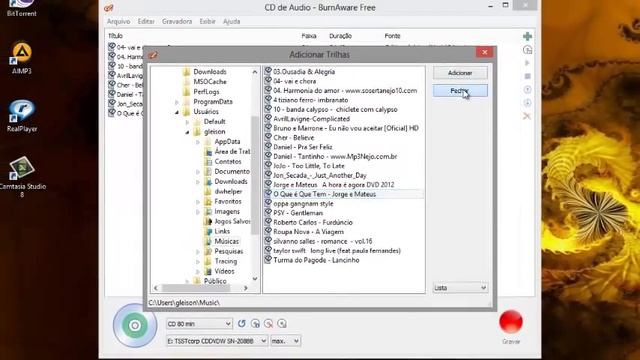640x360 pixels.
Task: Click the stop playback square icon
Action: coord(527,76)
